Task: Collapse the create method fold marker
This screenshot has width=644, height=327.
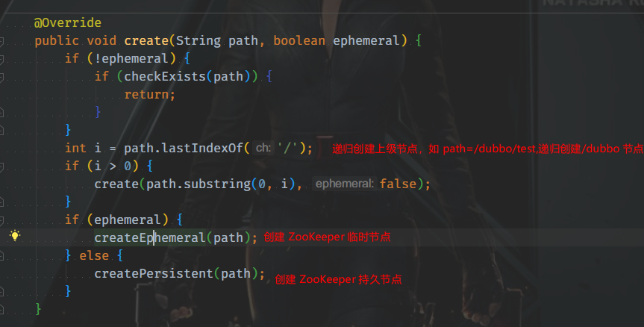Action: [x=1, y=41]
